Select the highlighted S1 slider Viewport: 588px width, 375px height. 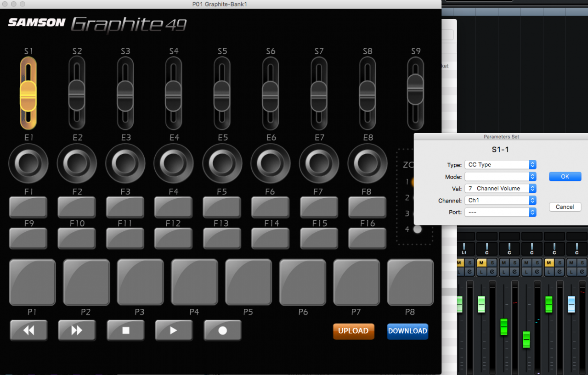point(28,94)
